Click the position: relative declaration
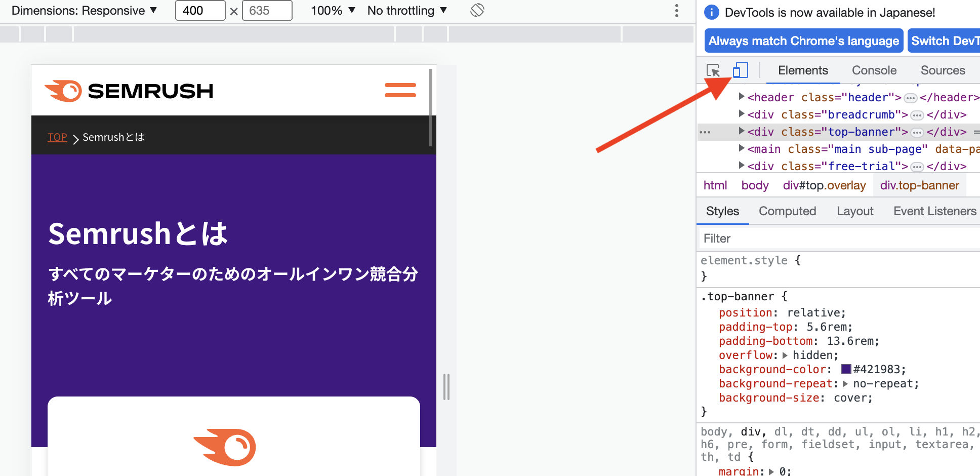This screenshot has width=980, height=476. [782, 313]
